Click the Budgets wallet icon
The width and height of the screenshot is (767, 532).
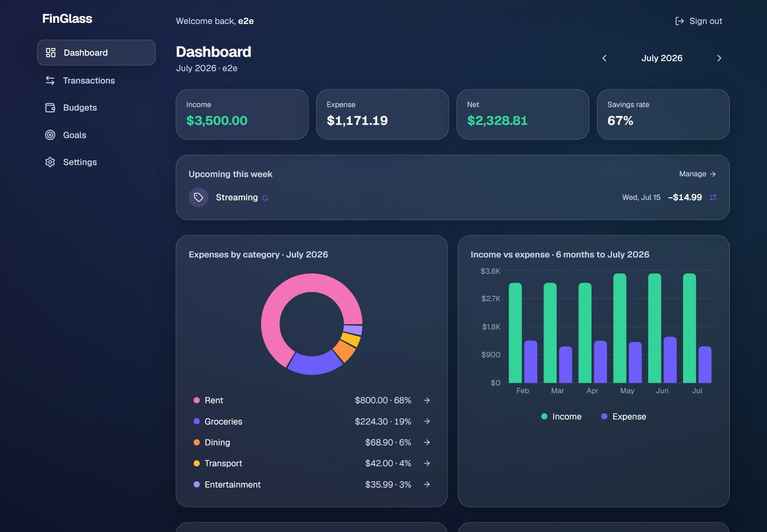(x=50, y=107)
